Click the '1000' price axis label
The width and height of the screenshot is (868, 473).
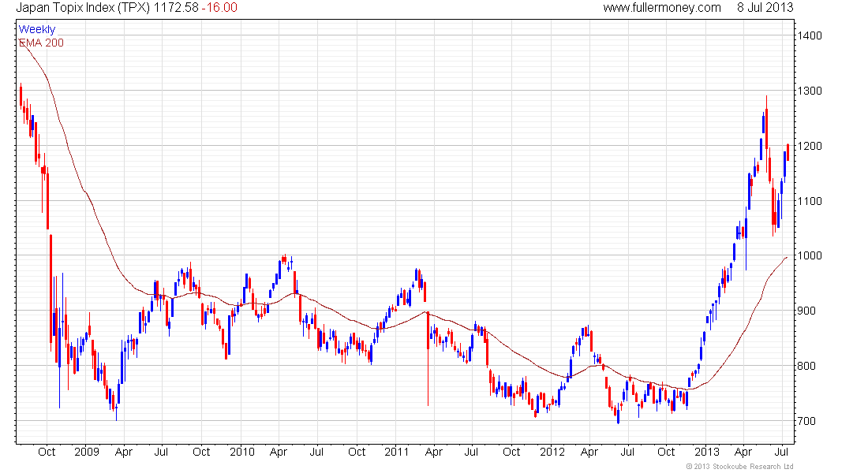click(x=810, y=255)
